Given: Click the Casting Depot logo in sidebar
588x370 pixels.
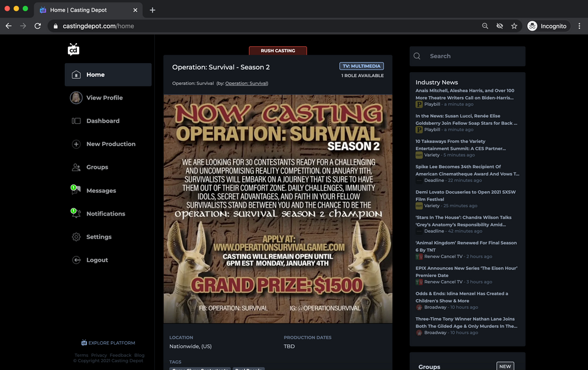Looking at the screenshot, I should 73,49.
